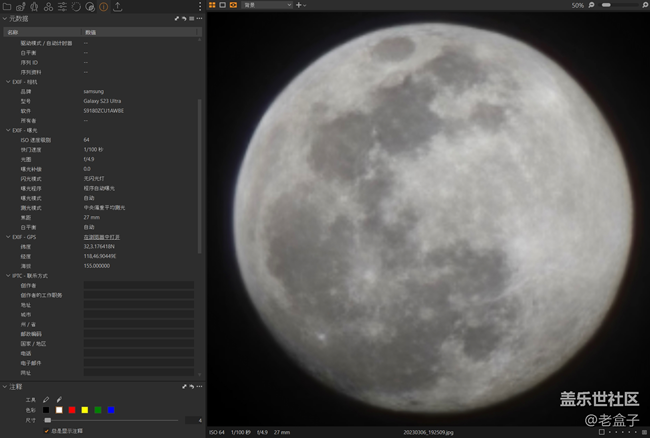Pick the red annotation color swatch

pos(72,410)
